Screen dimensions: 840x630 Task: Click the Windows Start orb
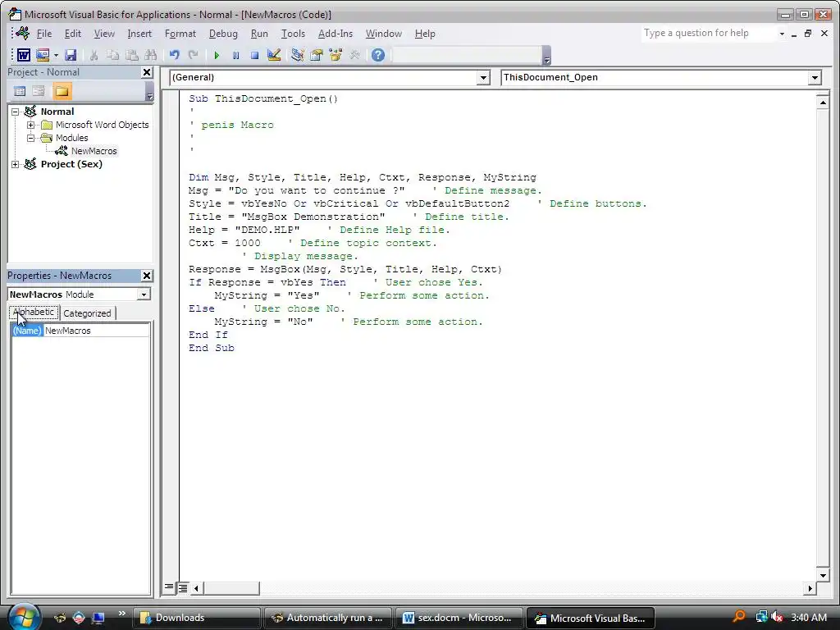point(24,617)
